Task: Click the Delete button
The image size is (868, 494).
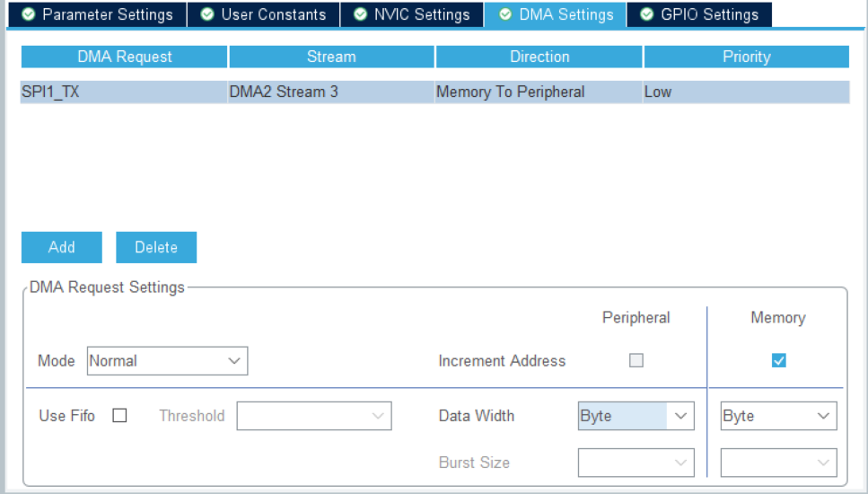Action: pos(156,247)
